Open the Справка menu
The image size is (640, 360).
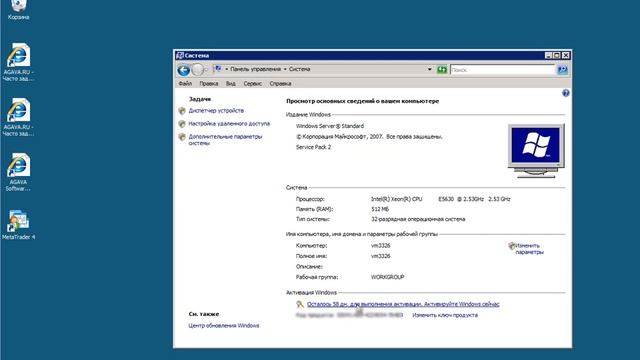[280, 83]
